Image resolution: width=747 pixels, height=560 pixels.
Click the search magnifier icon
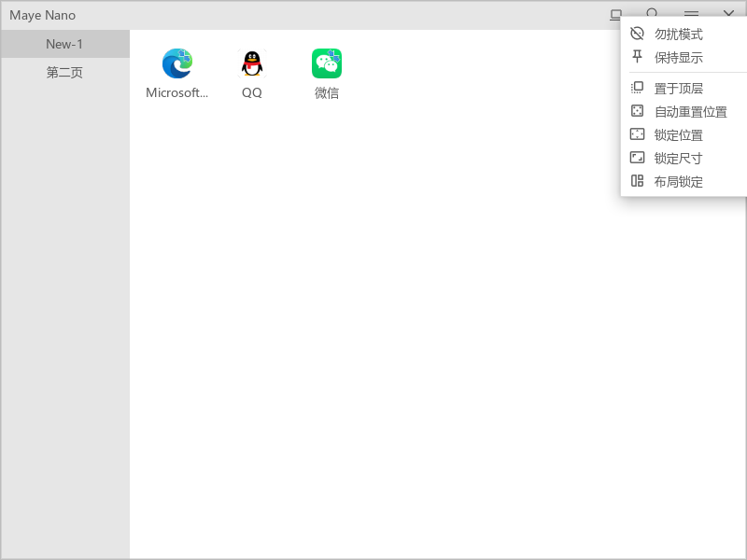pyautogui.click(x=653, y=15)
